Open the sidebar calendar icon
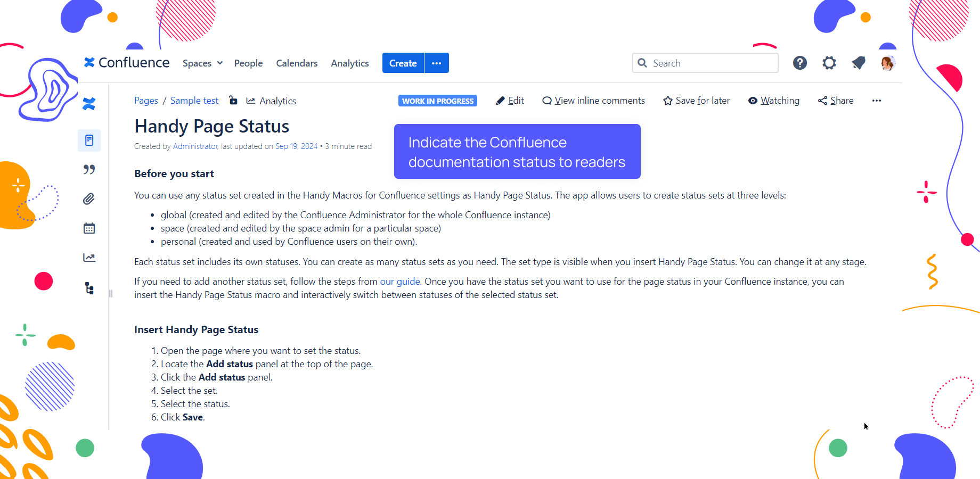 (89, 228)
